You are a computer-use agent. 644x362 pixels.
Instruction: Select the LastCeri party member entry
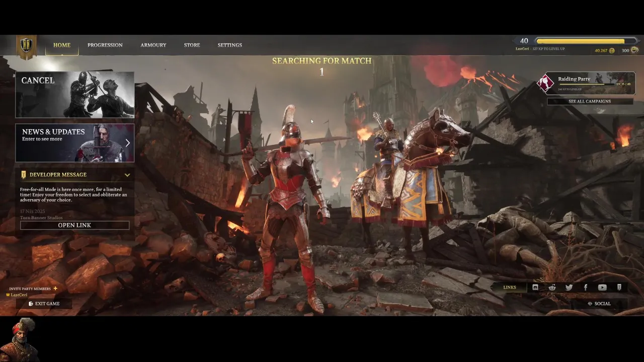tap(17, 295)
